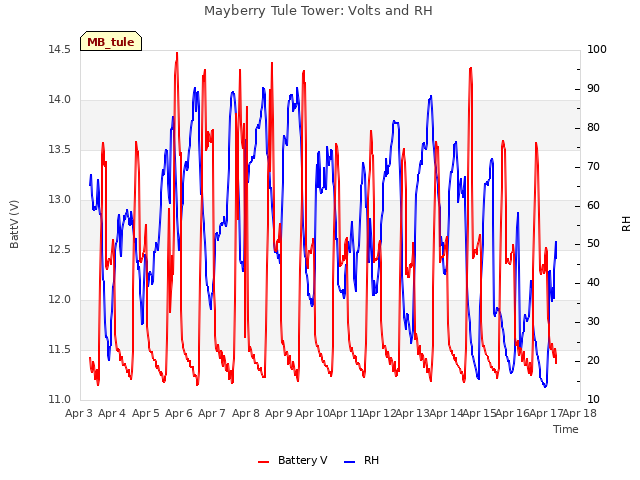Click the Apr 10 tick label

312,413
